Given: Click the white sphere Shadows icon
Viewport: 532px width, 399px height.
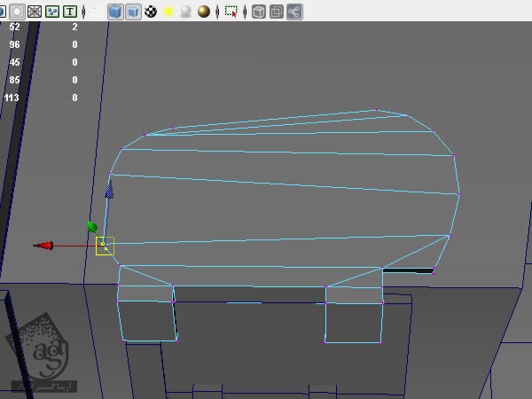Looking at the screenshot, I should (185, 12).
